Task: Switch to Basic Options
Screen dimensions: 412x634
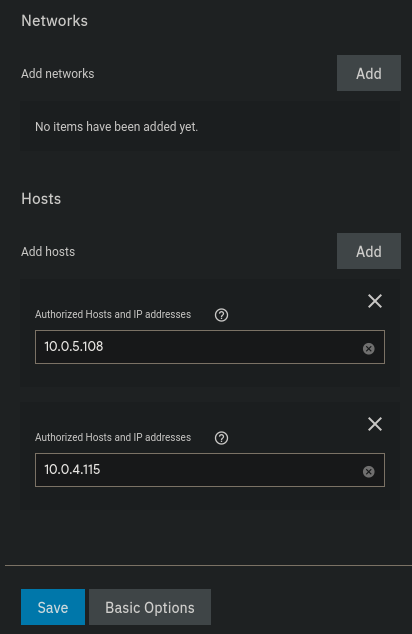Action: click(x=150, y=607)
